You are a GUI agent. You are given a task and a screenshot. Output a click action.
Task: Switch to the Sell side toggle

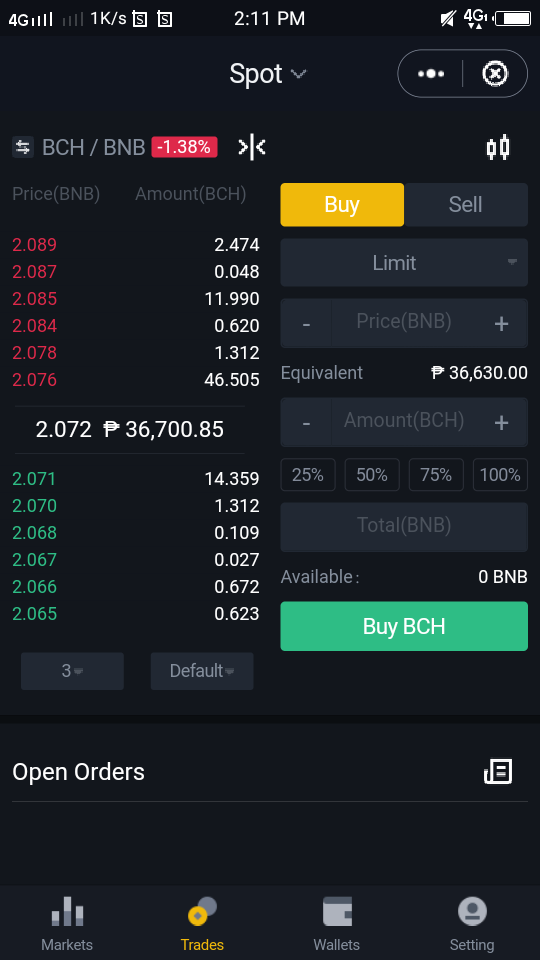click(x=466, y=204)
